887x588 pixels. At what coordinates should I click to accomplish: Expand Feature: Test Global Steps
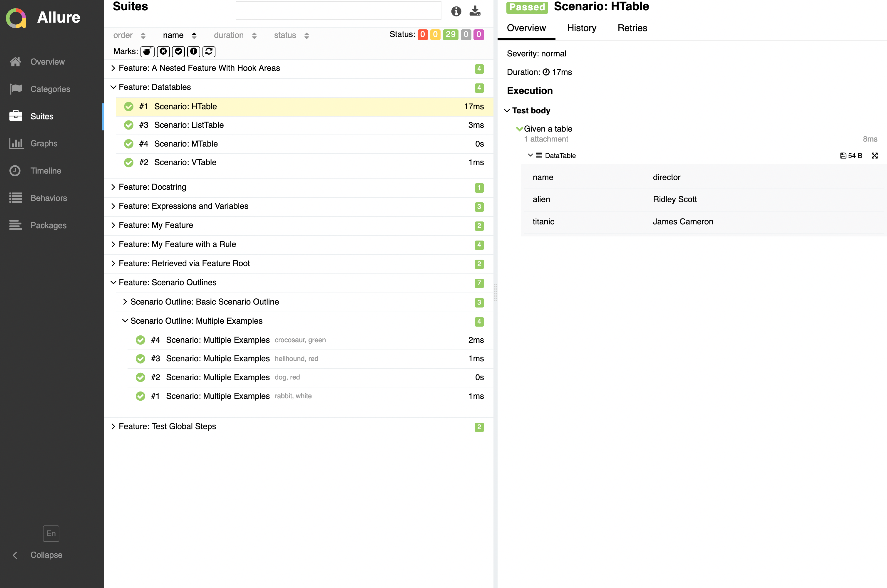coord(298,427)
